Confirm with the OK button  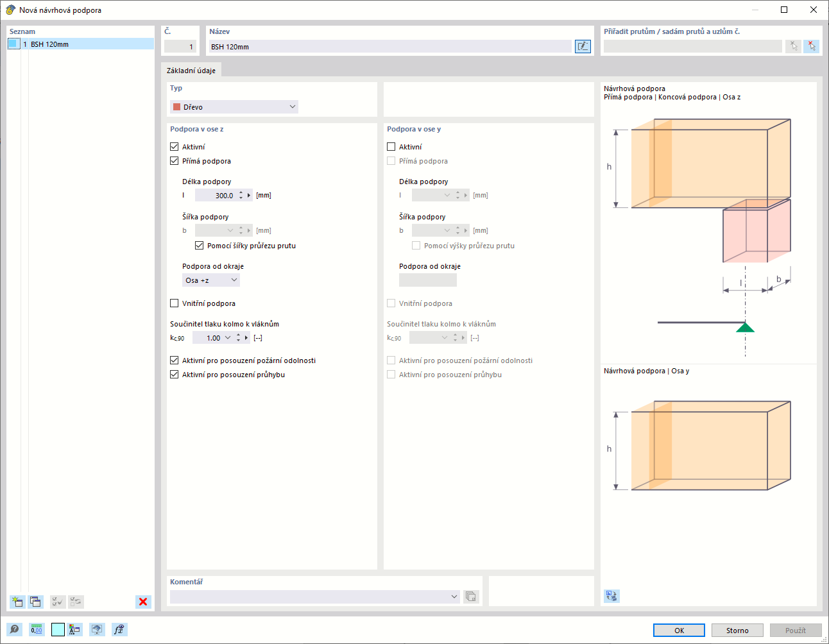pos(679,631)
